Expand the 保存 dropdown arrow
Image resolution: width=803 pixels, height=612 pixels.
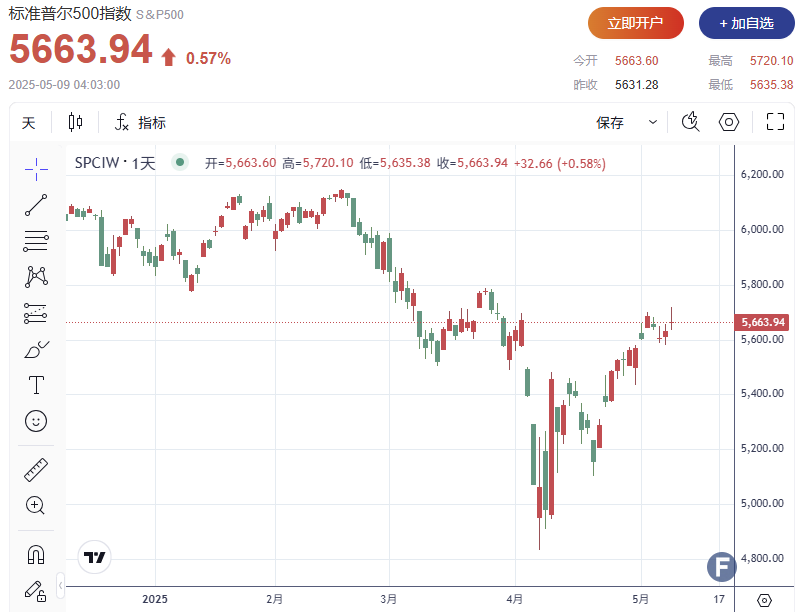(653, 123)
